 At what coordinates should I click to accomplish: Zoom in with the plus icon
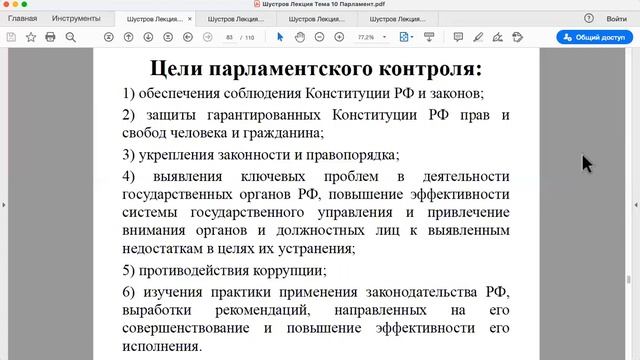point(339,37)
